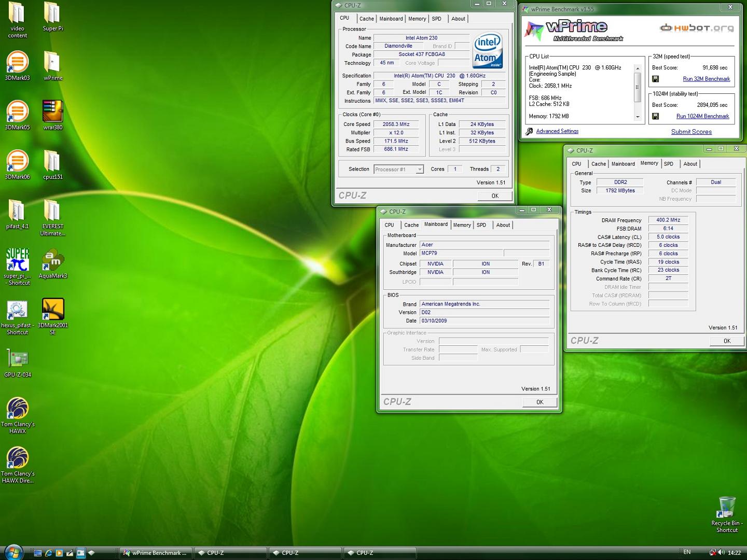
Task: Click the CPU List scrollbar down arrow
Action: [x=638, y=117]
